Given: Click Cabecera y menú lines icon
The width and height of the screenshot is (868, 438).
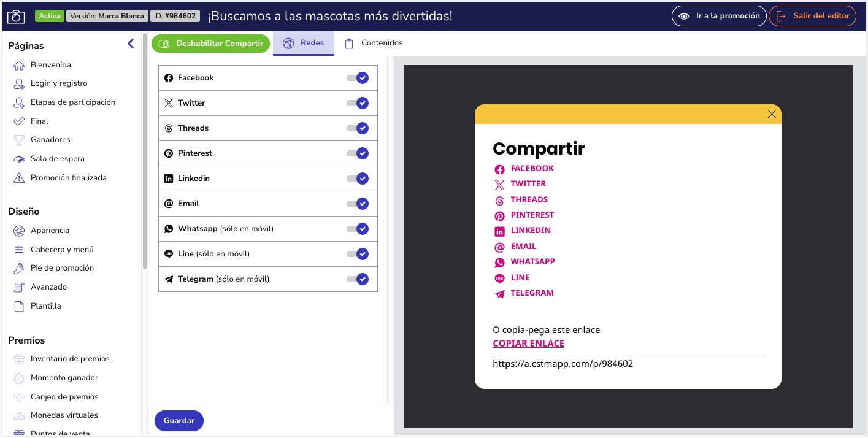Looking at the screenshot, I should [x=19, y=250].
